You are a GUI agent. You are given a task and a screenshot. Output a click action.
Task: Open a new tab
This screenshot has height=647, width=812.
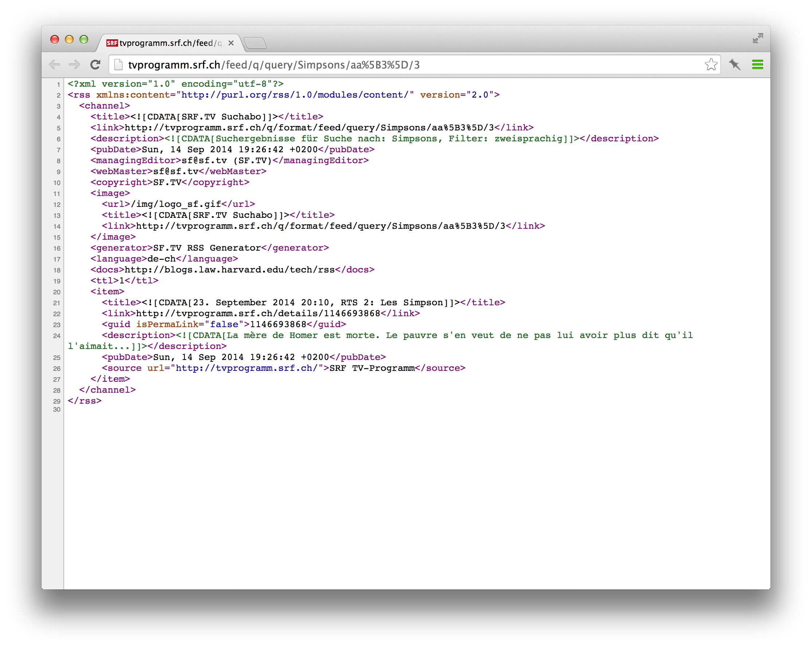click(256, 43)
